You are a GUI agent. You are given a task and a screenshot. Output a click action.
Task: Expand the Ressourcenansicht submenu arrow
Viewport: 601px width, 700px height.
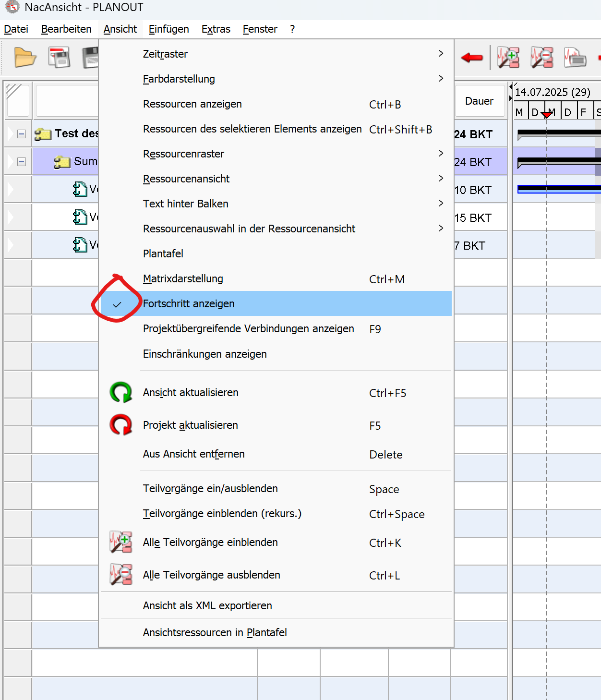(x=441, y=178)
